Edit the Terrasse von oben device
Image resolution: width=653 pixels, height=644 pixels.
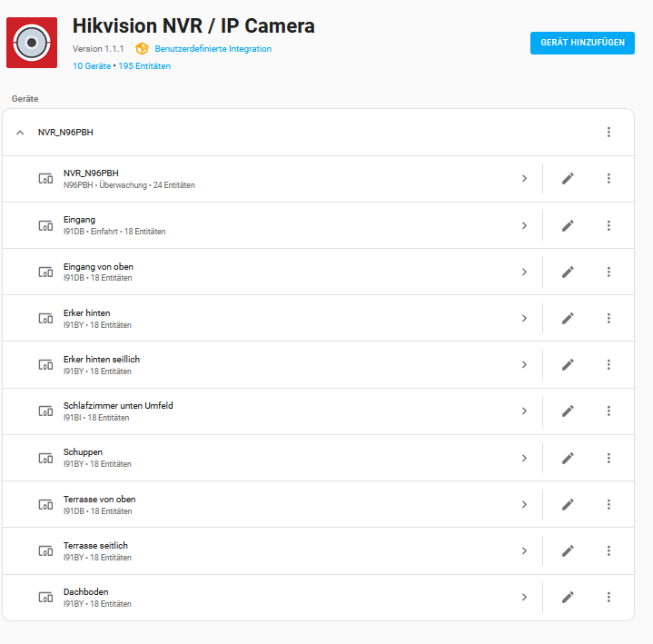(568, 504)
